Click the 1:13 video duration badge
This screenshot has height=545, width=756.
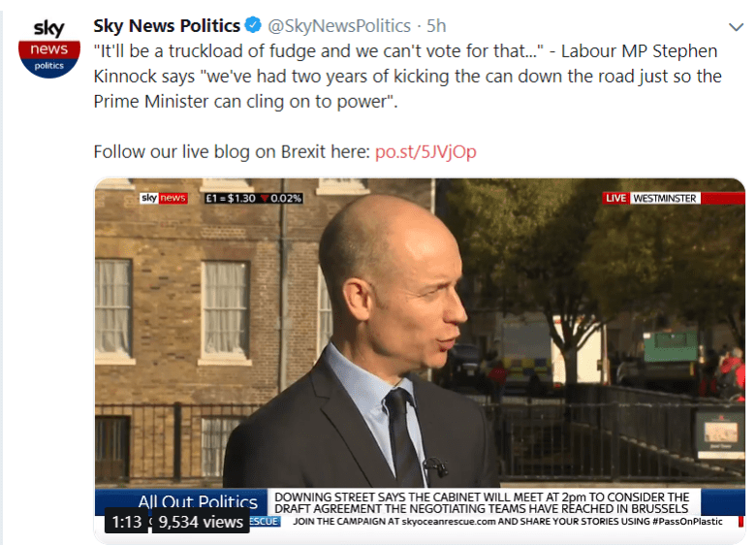click(126, 522)
